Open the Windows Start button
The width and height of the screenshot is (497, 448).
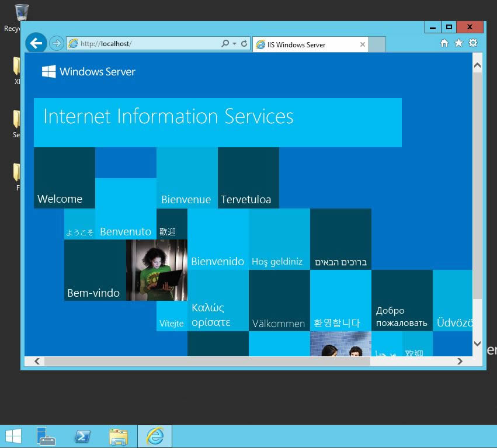(13, 436)
